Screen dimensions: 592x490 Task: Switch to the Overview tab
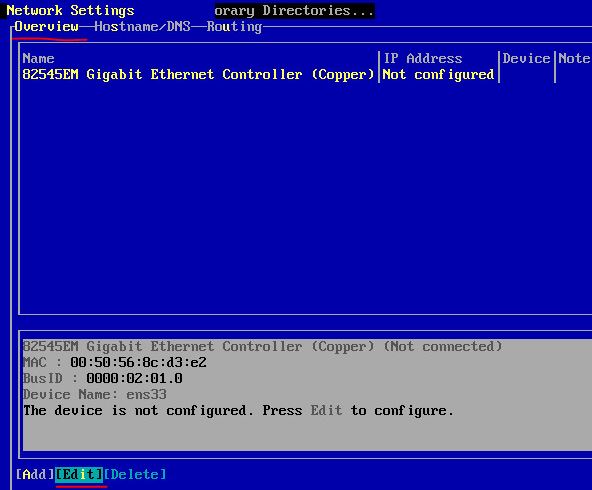[x=46, y=27]
